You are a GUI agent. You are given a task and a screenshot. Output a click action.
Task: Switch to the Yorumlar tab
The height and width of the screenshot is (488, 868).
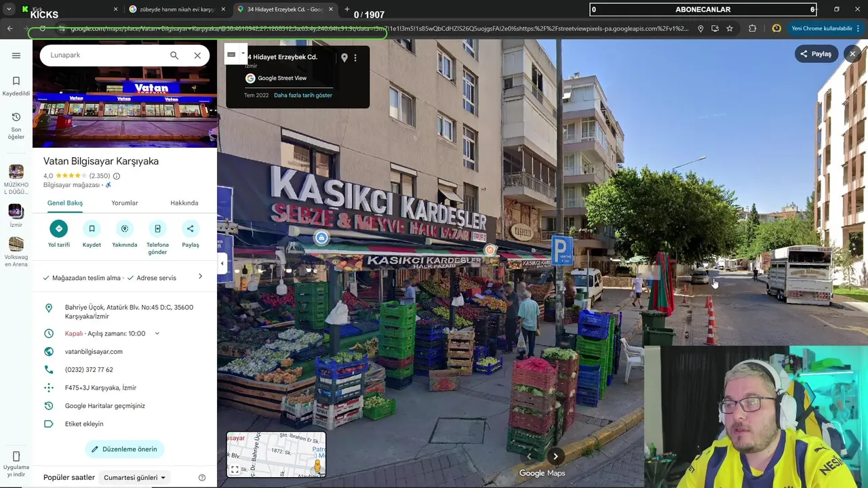(x=125, y=203)
